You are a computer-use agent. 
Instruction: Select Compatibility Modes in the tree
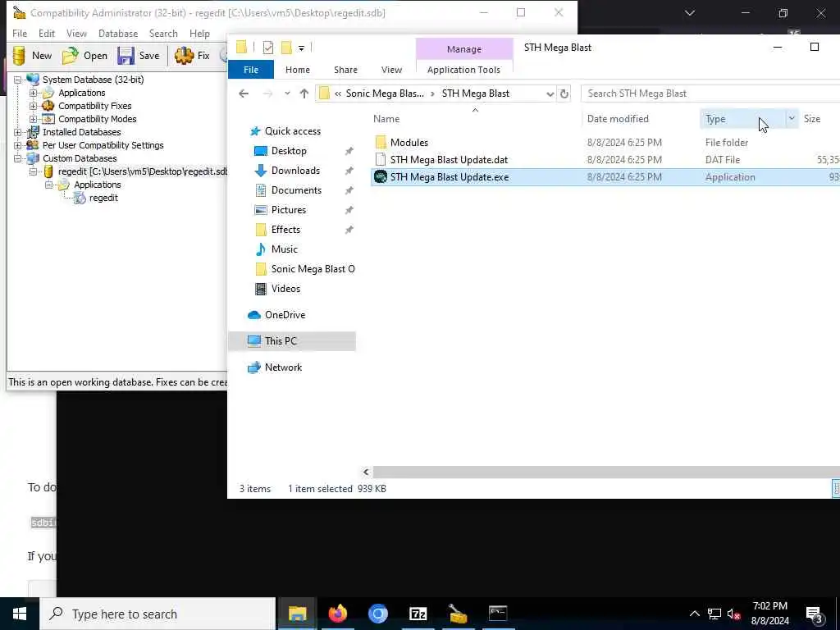[97, 119]
